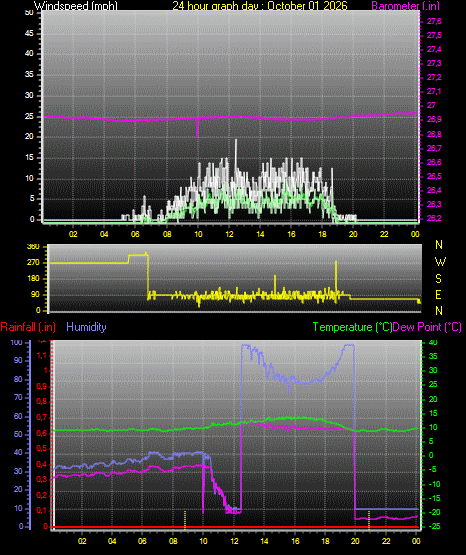Click the wind direction value 270
Viewport: 466px width, 555px height.
(x=34, y=263)
